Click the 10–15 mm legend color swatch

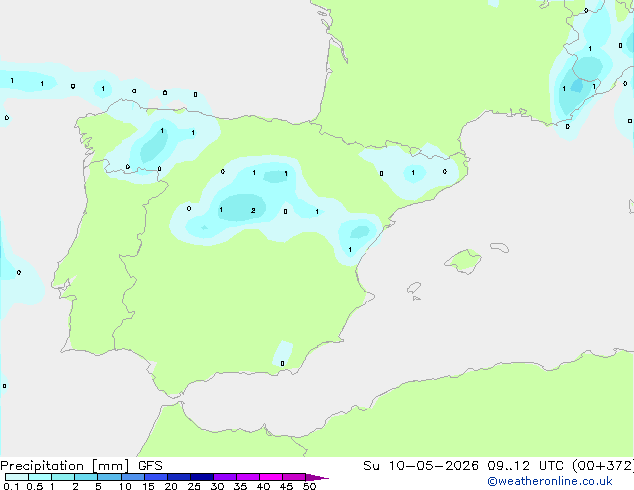[x=132, y=477]
